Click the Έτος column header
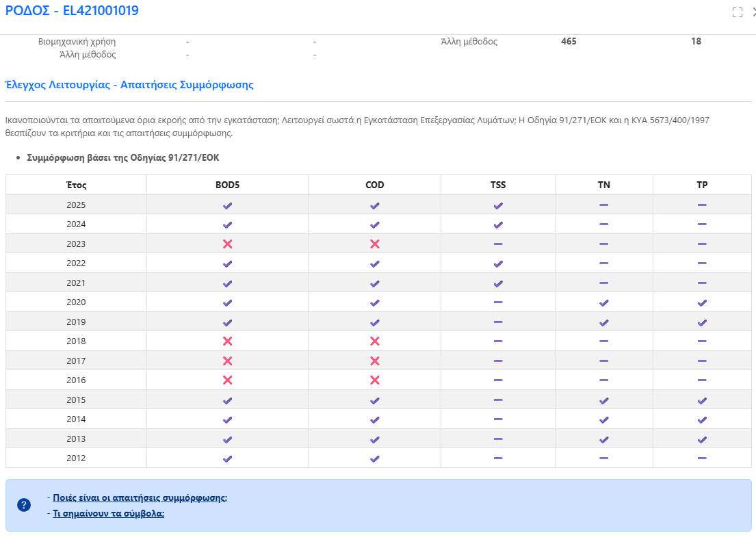 76,185
